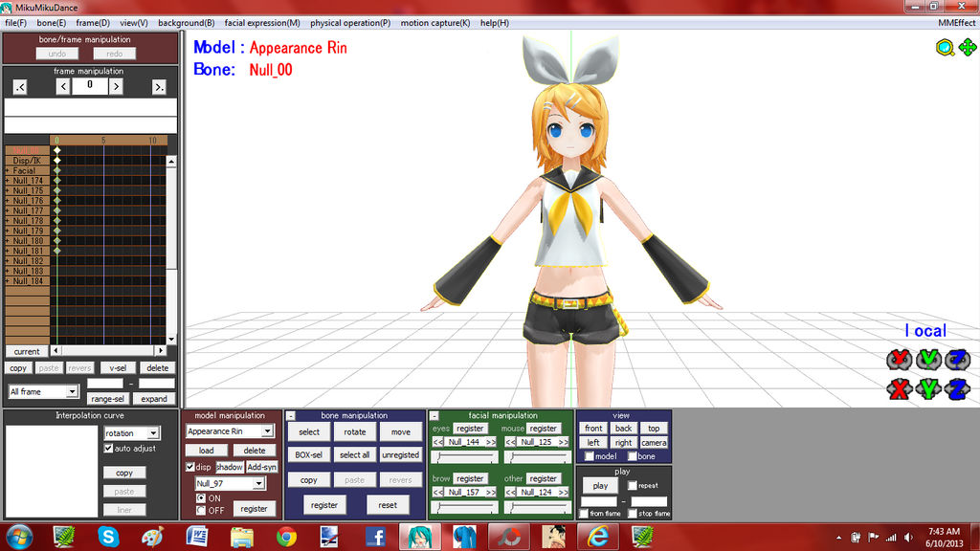Image resolution: width=980 pixels, height=551 pixels.
Task: Launch Skype from the taskbar
Action: (x=108, y=537)
